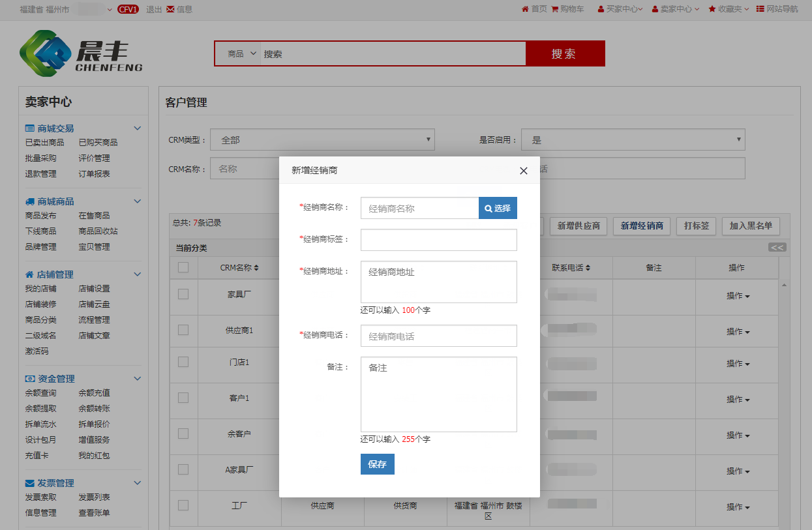The image size is (812, 530).
Task: Click the home icon for 首页
Action: [525, 9]
